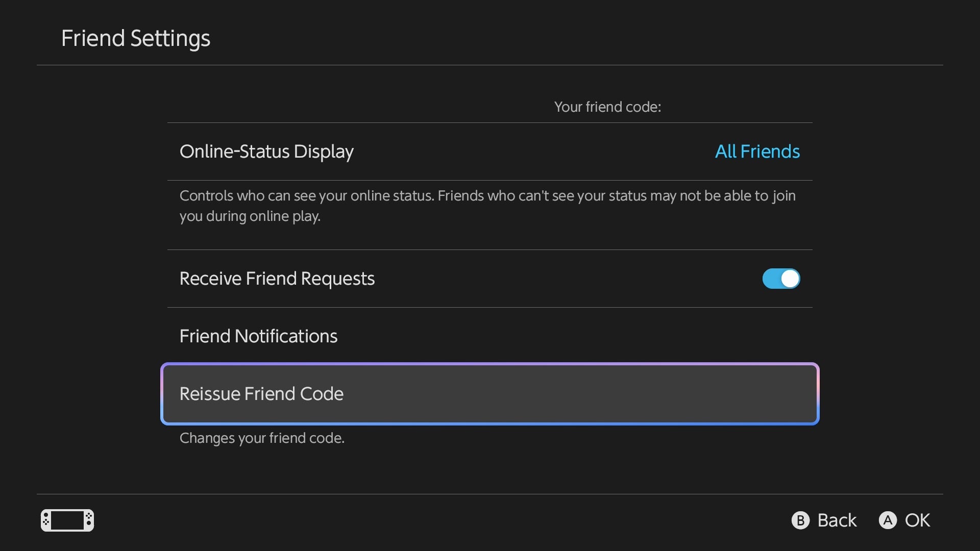
Task: Click the "Your friend code:" label
Action: click(607, 107)
